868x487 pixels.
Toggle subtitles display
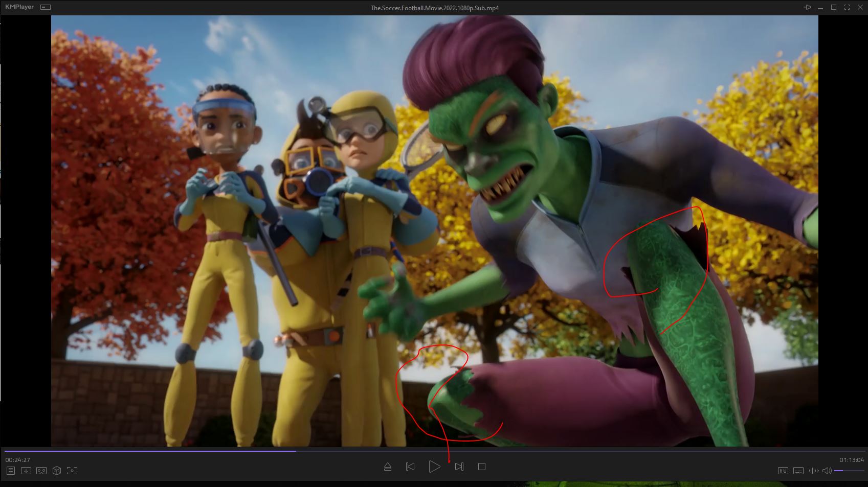point(798,471)
